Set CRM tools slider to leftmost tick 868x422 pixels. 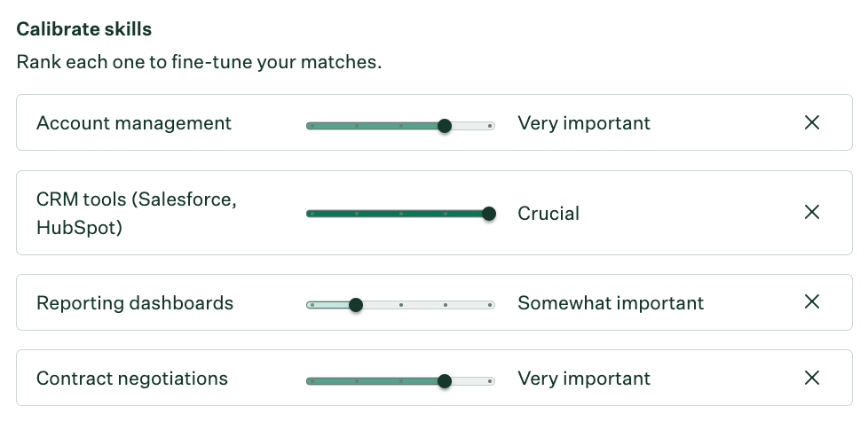(312, 214)
